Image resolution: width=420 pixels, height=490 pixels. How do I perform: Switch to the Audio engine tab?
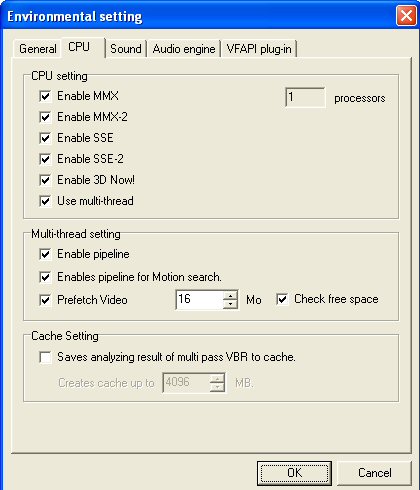click(184, 49)
